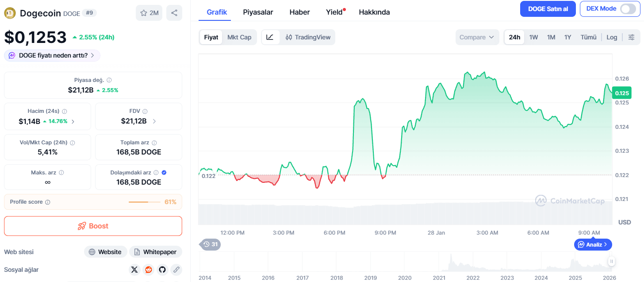Viewport: 644px width, 282px height.
Task: Click the verified badge on Dolaşımdaki arz
Action: pyautogui.click(x=164, y=173)
